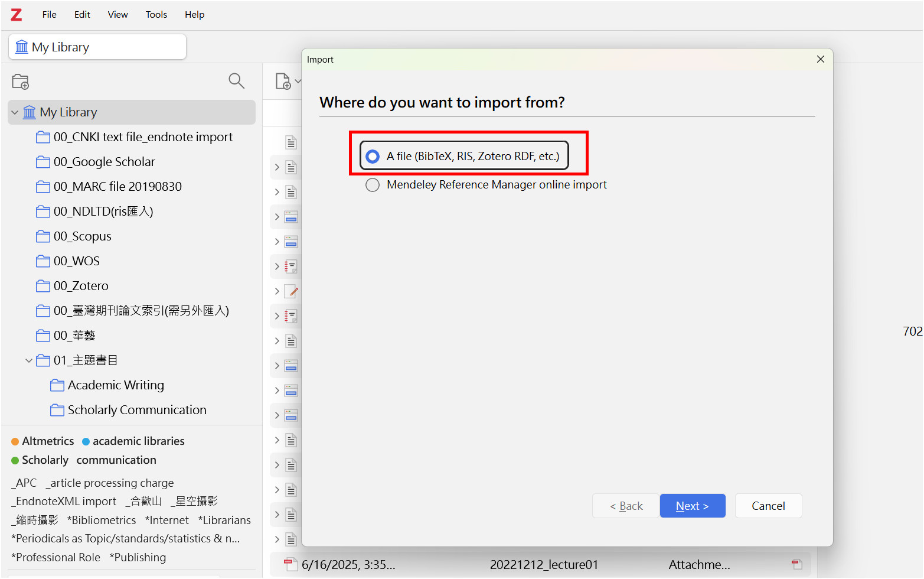Filter by the Altmetrics tag
The width and height of the screenshot is (924, 579).
point(48,441)
